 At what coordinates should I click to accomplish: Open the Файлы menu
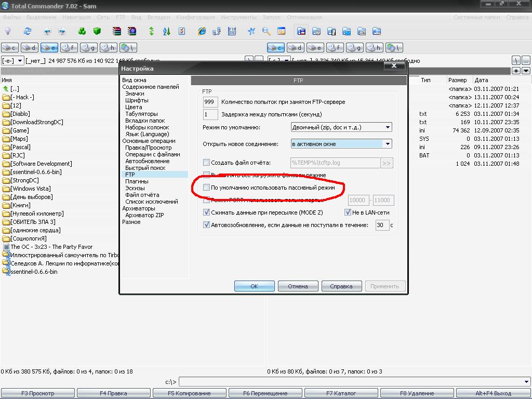coord(11,17)
